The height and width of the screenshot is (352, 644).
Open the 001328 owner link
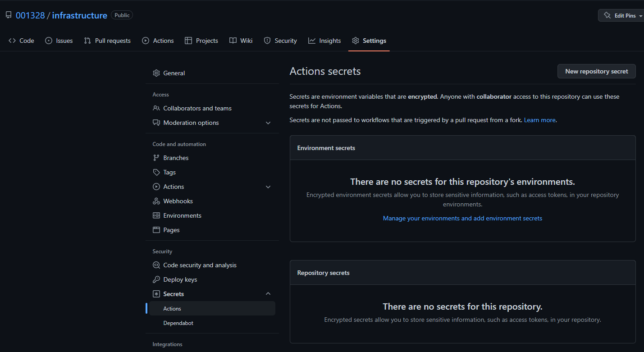point(30,15)
